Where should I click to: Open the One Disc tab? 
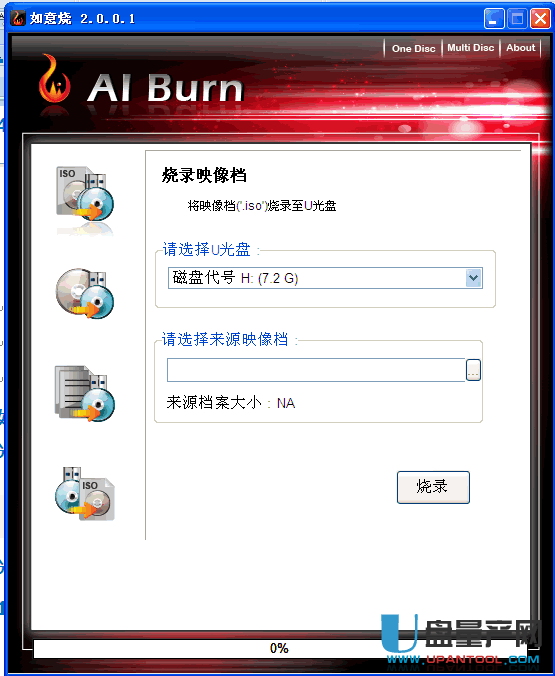click(413, 48)
